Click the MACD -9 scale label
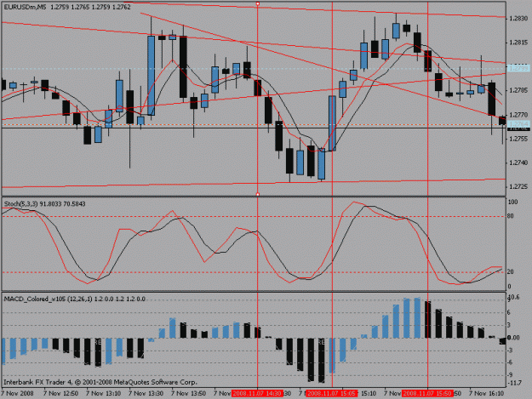This screenshot has width=532, height=399. click(510, 374)
